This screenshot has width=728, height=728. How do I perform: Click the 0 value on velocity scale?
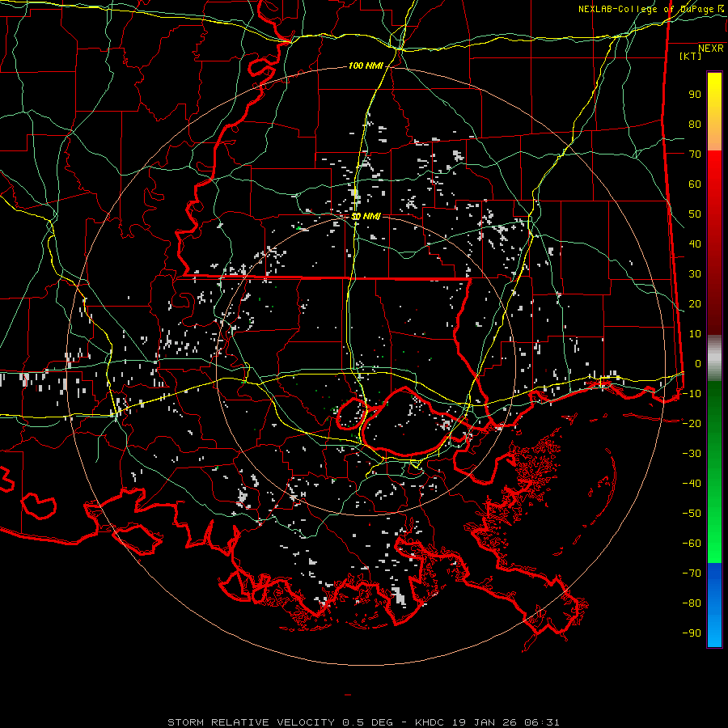click(x=698, y=363)
